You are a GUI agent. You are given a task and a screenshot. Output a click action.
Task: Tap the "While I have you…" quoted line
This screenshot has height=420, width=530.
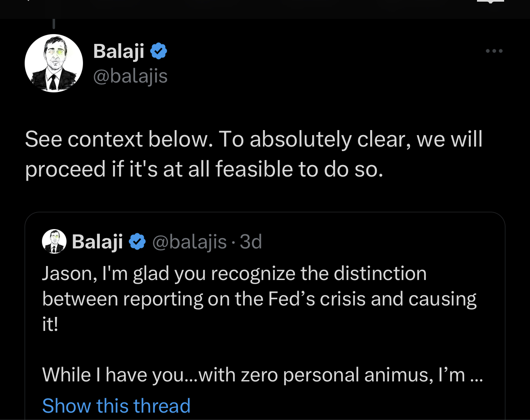(x=263, y=375)
